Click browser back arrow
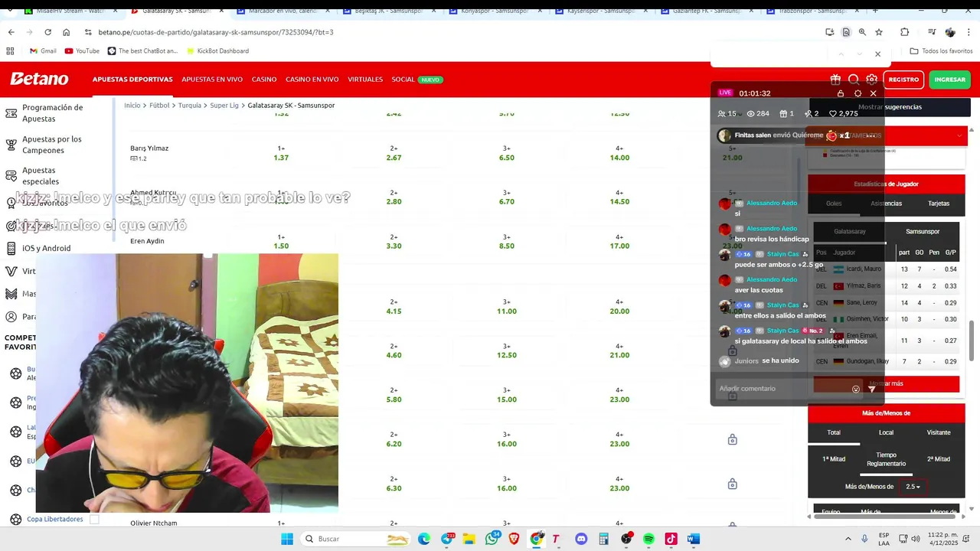The width and height of the screenshot is (980, 551). 11,32
